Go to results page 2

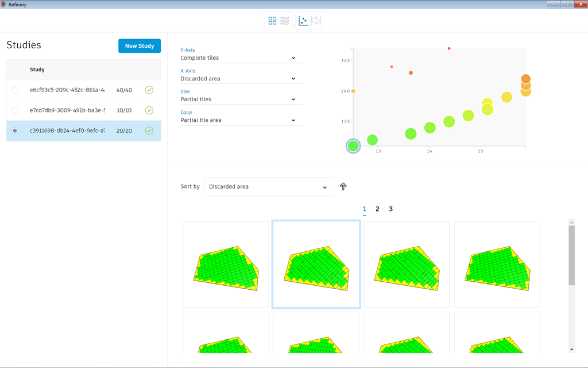[377, 209]
